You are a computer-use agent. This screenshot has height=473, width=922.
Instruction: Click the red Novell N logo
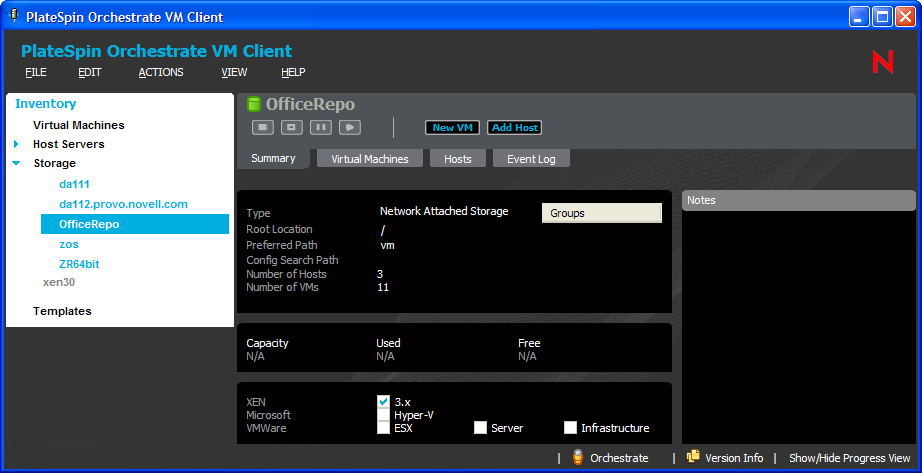[x=882, y=62]
